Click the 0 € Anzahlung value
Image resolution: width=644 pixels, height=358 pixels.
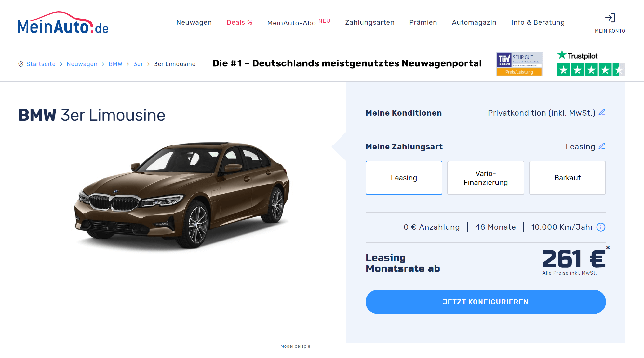pyautogui.click(x=432, y=227)
